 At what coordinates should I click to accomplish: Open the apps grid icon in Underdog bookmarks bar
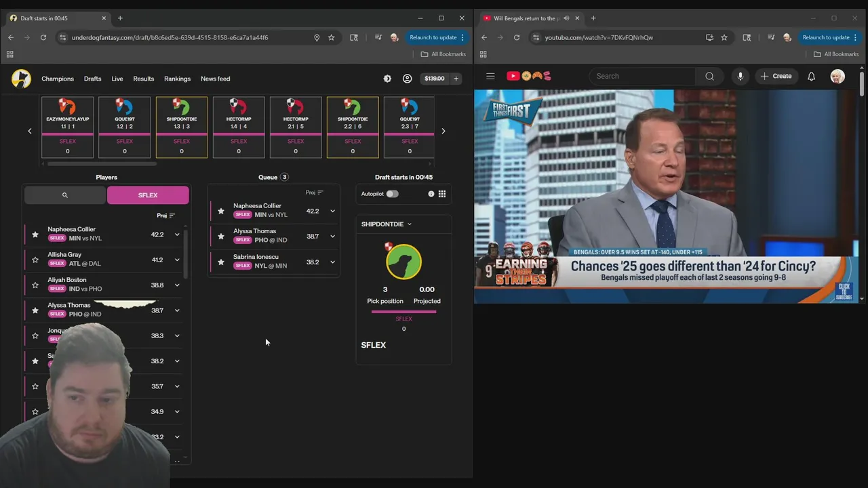pyautogui.click(x=9, y=54)
